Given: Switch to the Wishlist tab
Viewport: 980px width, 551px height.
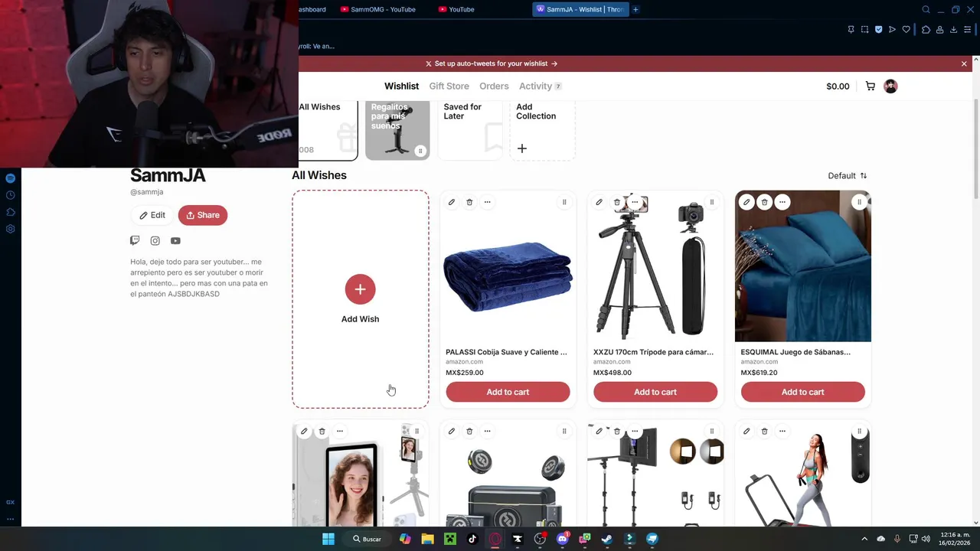Looking at the screenshot, I should (401, 86).
